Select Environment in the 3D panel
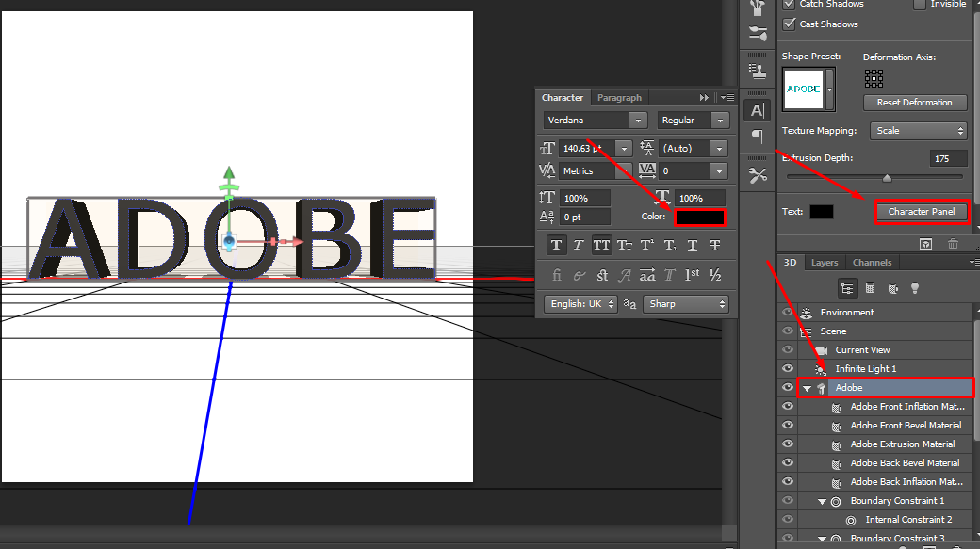This screenshot has width=980, height=549. coord(847,313)
